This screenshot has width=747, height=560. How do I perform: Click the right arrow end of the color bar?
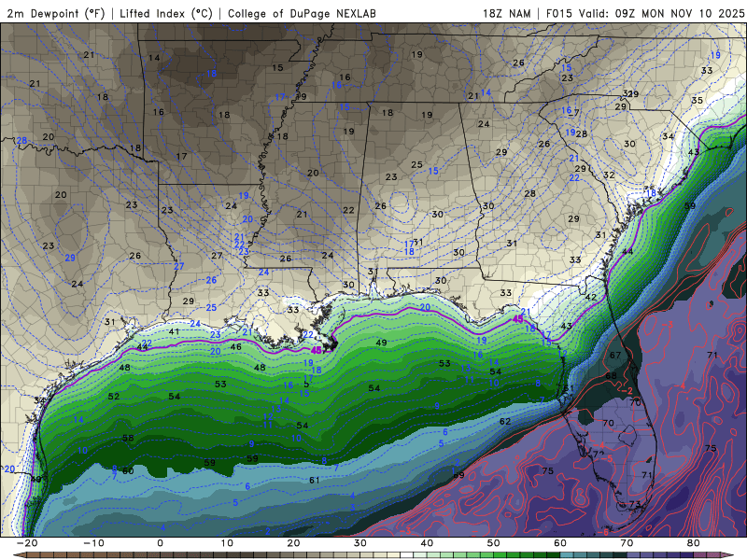click(x=729, y=555)
